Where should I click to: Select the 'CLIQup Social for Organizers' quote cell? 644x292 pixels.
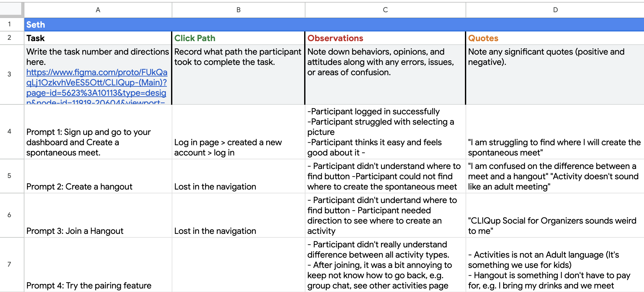pos(555,215)
